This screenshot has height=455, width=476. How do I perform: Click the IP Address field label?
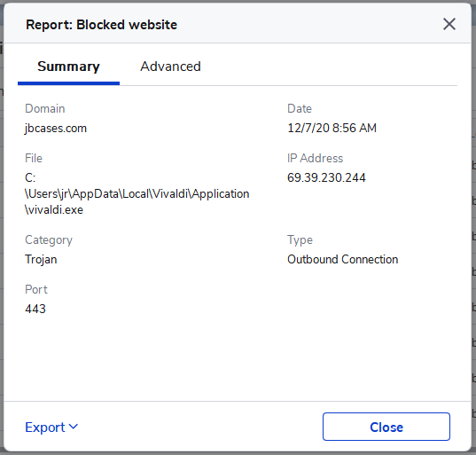click(x=315, y=158)
